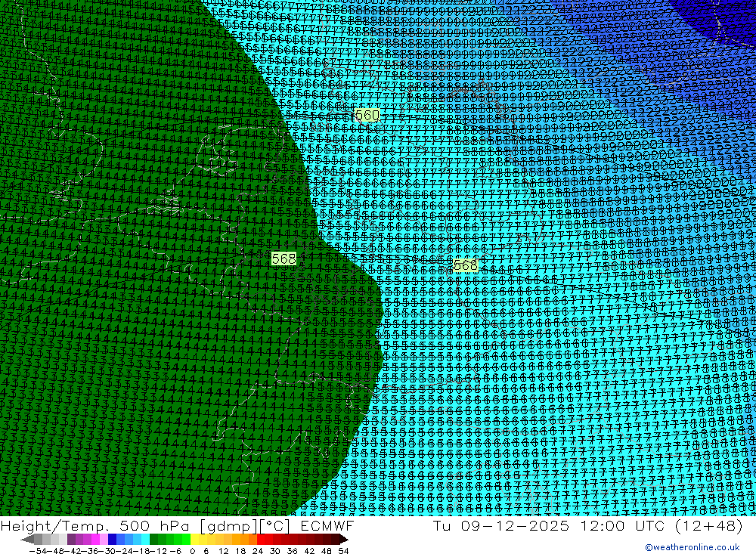
Task: Open the weatheronline.co.uk link
Action: click(x=692, y=547)
